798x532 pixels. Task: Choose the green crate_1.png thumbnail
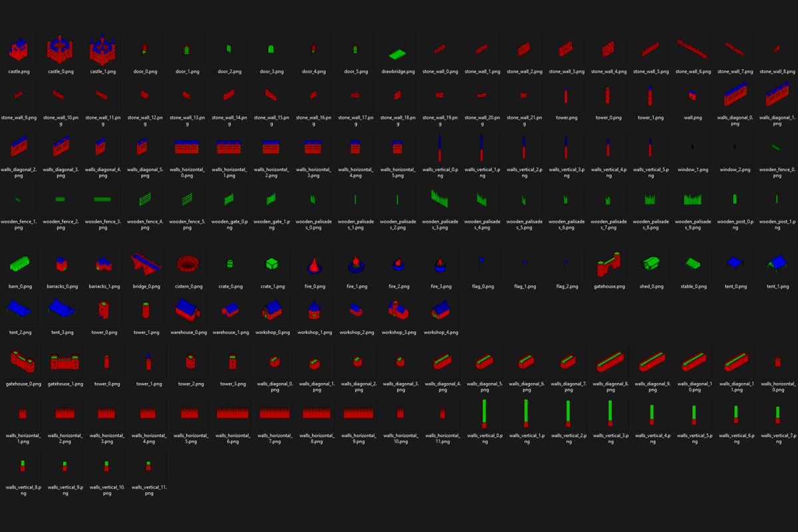point(271,264)
